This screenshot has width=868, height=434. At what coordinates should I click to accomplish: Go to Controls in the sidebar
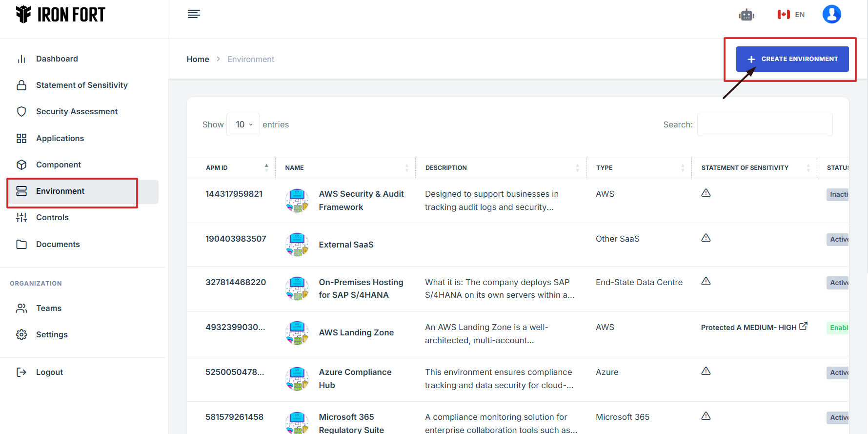pos(52,217)
